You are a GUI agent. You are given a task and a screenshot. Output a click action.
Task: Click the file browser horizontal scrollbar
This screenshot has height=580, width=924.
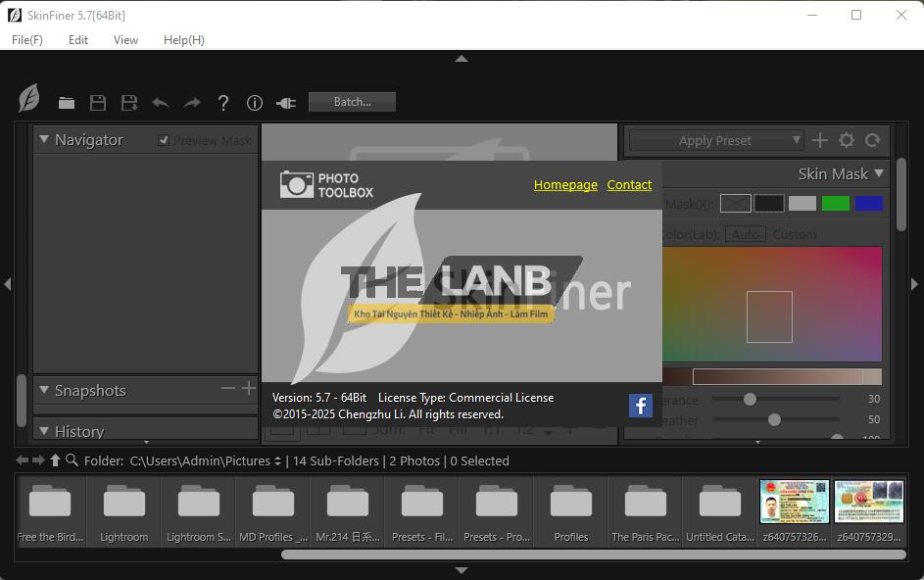(594, 555)
